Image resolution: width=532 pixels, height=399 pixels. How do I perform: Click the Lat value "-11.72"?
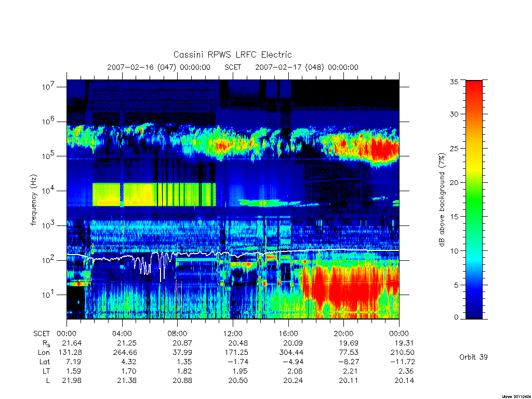(x=403, y=362)
